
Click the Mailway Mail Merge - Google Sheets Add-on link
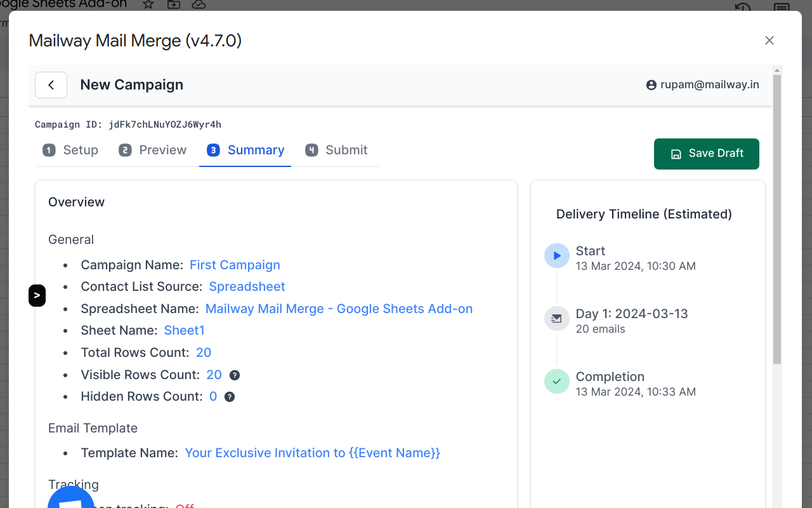coord(339,309)
